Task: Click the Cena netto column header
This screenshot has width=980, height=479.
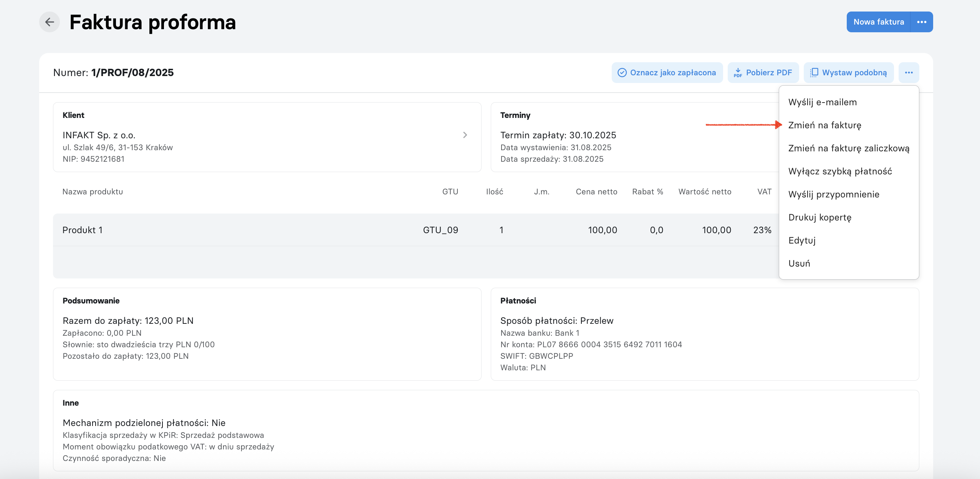Action: pyautogui.click(x=596, y=192)
